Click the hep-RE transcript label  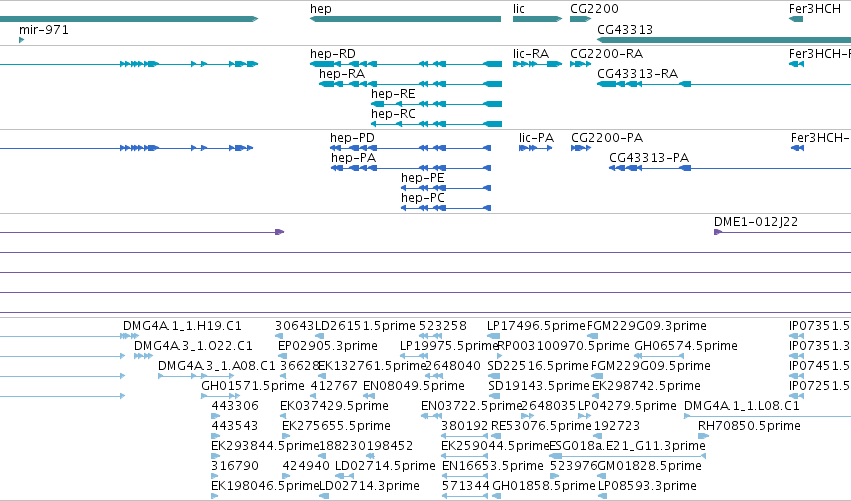pyautogui.click(x=393, y=94)
